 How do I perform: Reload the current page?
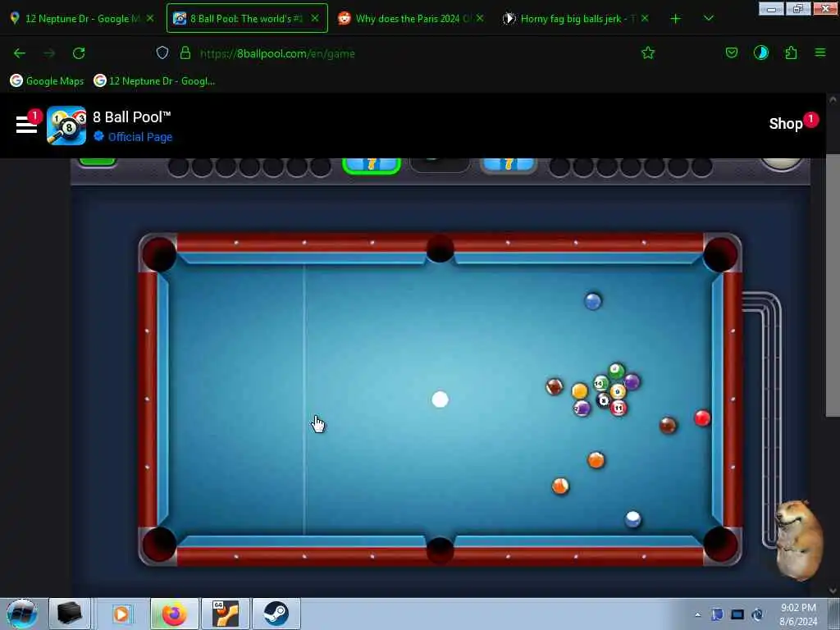coord(79,53)
